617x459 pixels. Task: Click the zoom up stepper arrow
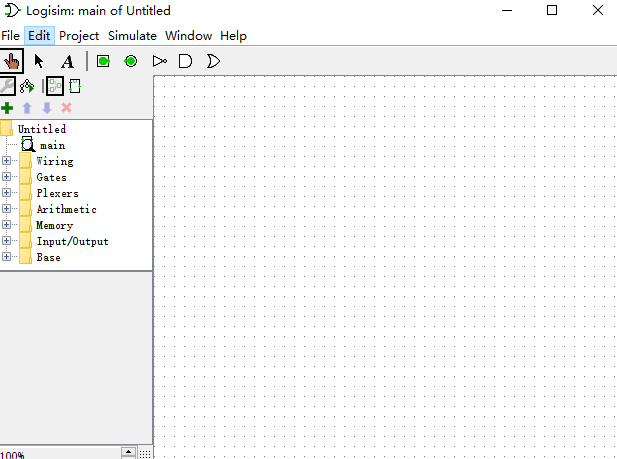click(128, 452)
